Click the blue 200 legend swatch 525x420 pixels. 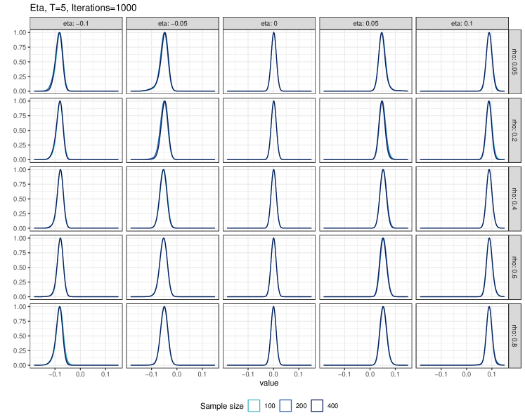(x=285, y=406)
